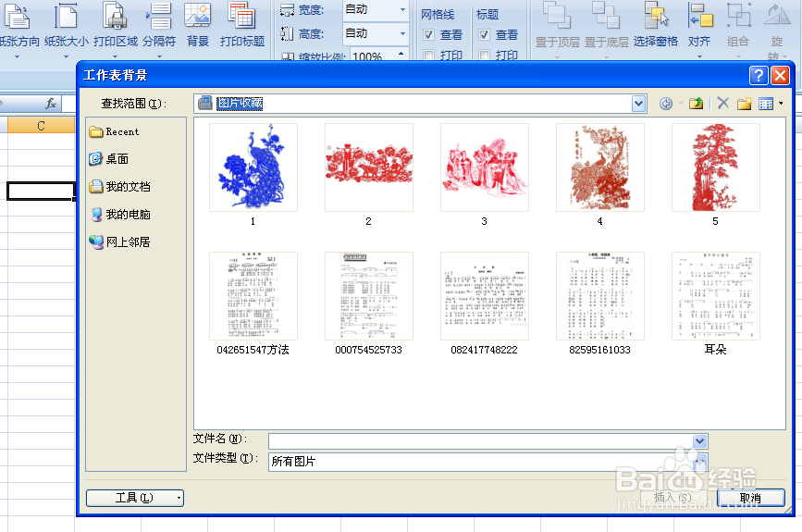802x532 pixels.
Task: Click the back navigation arrow in dialog
Action: click(x=665, y=104)
